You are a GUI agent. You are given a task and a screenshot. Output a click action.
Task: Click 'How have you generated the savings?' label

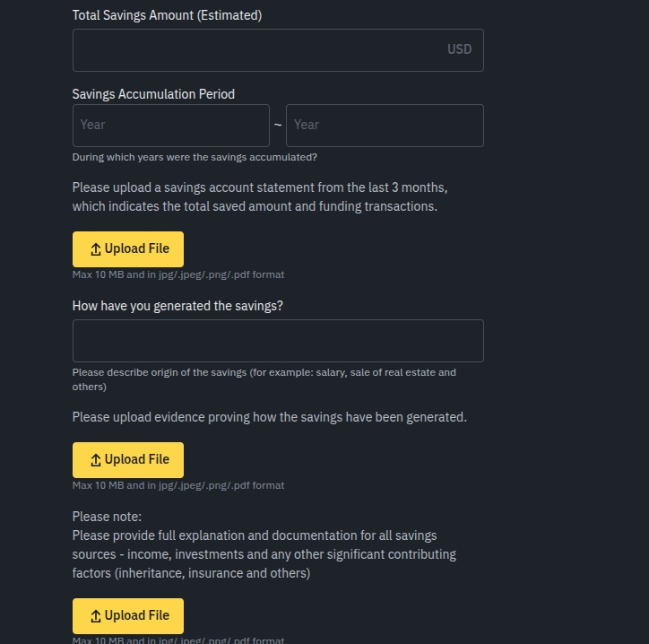[177, 306]
